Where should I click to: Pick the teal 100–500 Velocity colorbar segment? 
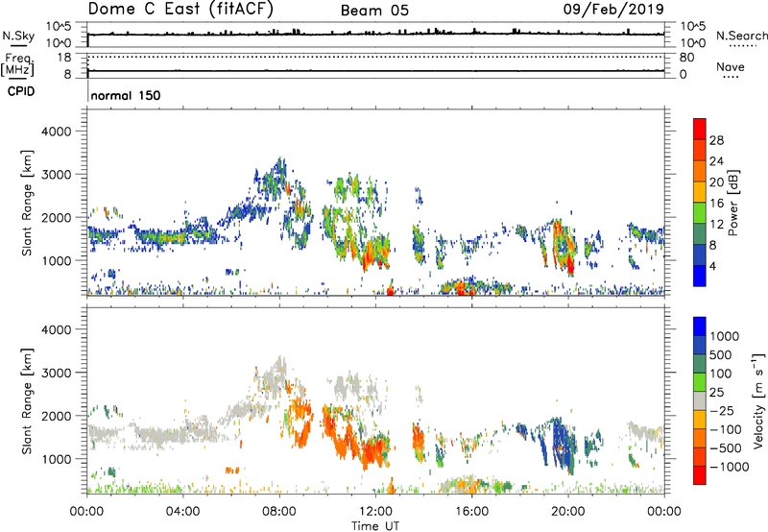tap(700, 364)
